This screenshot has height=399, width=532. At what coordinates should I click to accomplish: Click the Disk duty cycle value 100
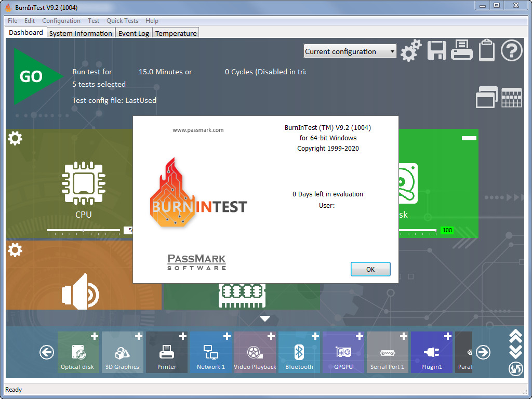point(447,230)
